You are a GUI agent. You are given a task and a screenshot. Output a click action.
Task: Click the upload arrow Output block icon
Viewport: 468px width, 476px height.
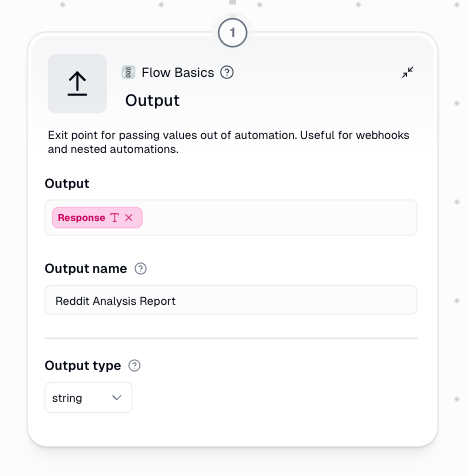tap(77, 84)
